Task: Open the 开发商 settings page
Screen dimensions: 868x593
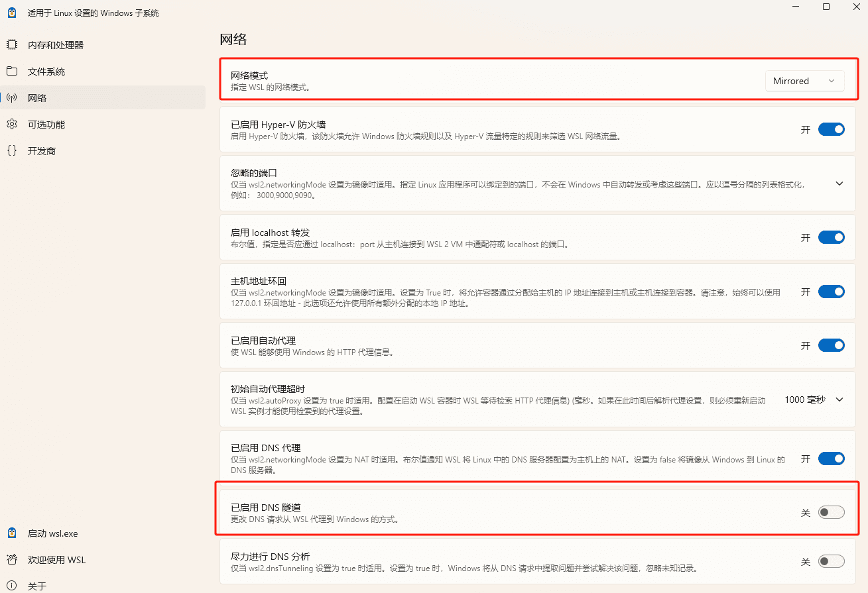Action: (103, 151)
